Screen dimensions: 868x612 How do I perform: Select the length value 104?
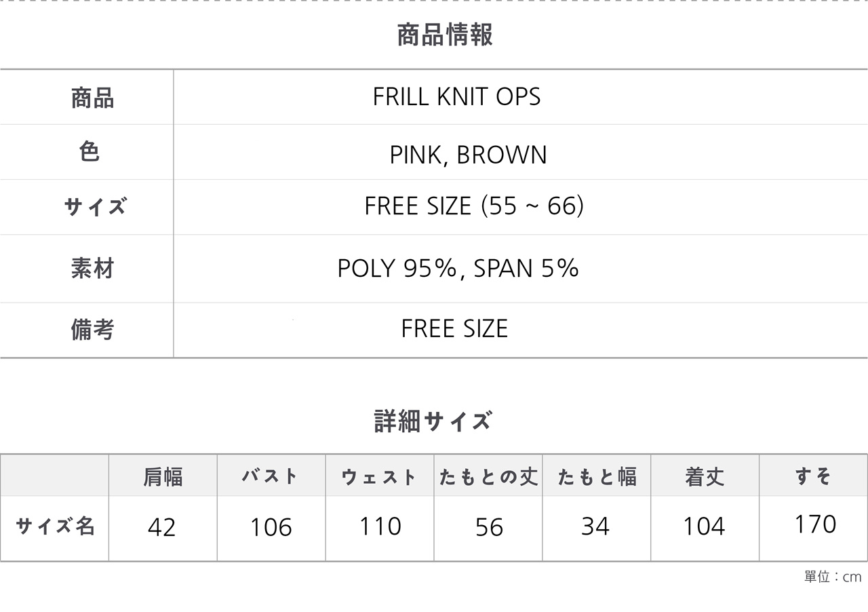pyautogui.click(x=704, y=526)
